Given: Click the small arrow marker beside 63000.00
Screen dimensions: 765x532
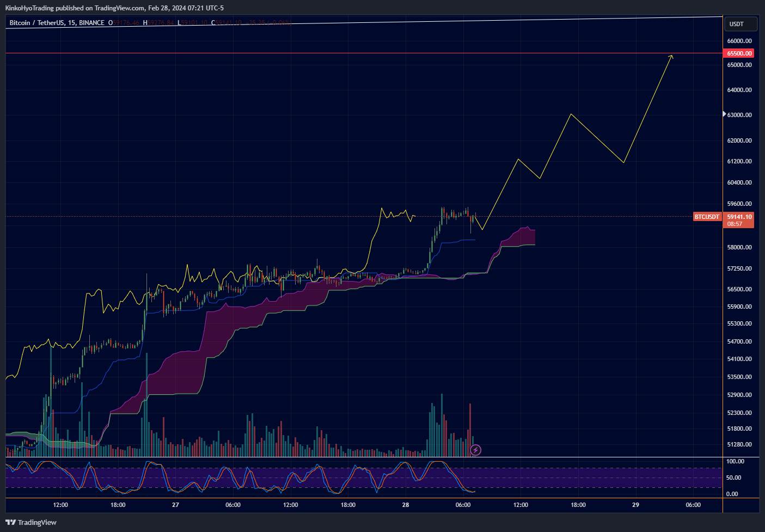Looking at the screenshot, I should pos(724,114).
